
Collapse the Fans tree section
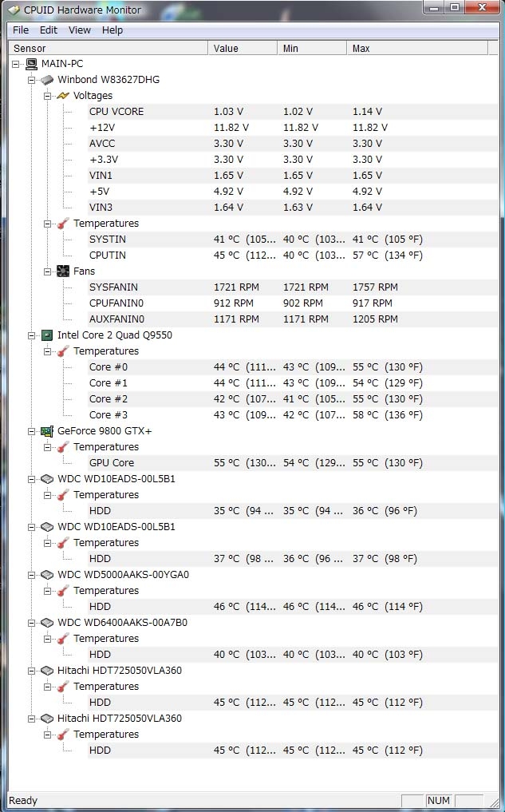[x=47, y=271]
